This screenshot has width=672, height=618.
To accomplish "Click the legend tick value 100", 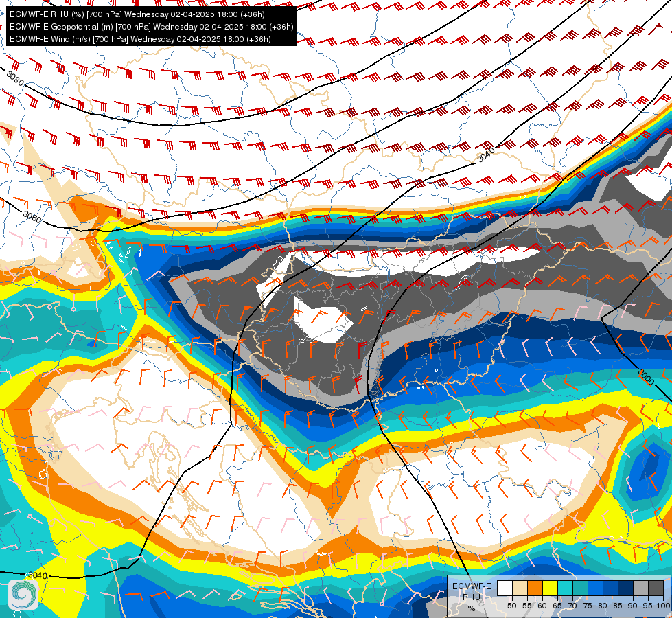I will tap(663, 606).
